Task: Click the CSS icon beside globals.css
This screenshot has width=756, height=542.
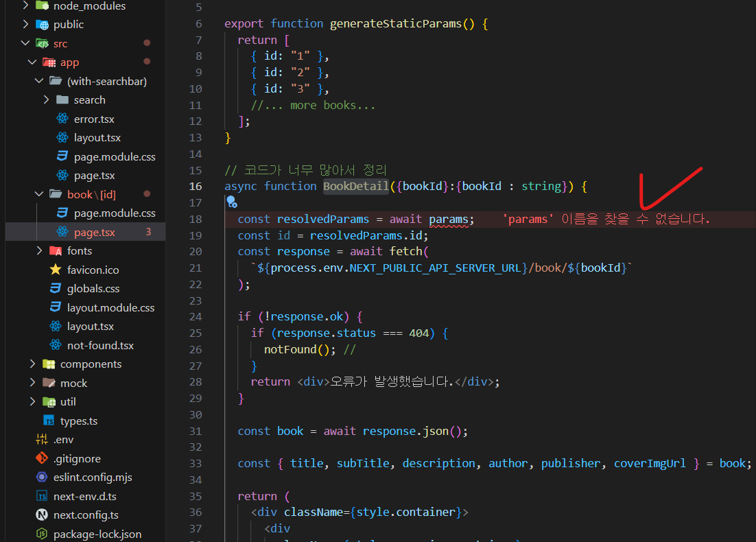Action: click(x=56, y=288)
